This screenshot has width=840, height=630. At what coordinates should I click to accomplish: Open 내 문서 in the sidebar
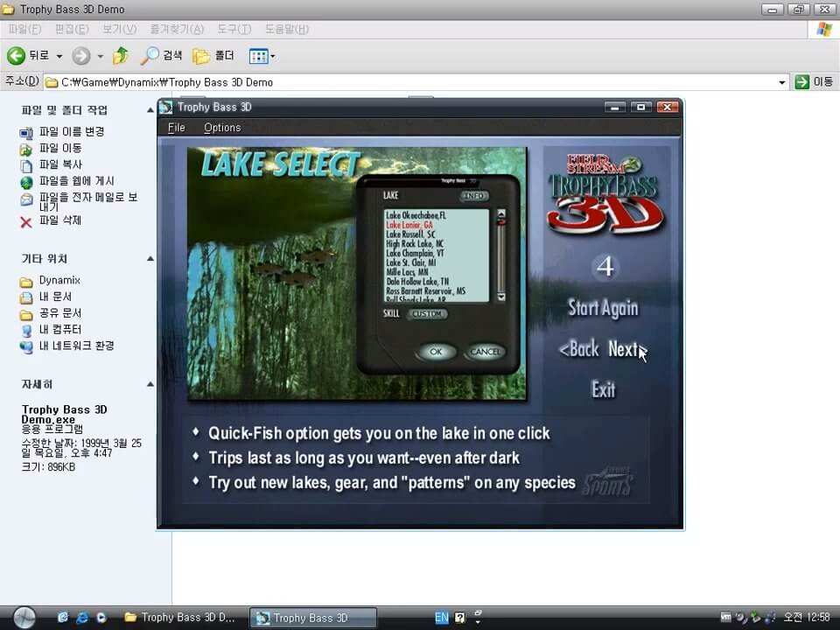tap(45, 297)
